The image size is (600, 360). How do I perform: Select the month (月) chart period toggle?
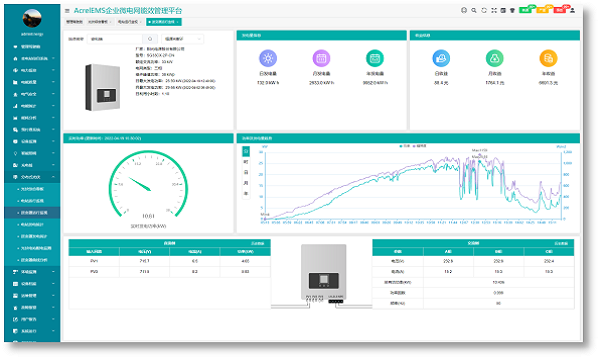coord(246,183)
